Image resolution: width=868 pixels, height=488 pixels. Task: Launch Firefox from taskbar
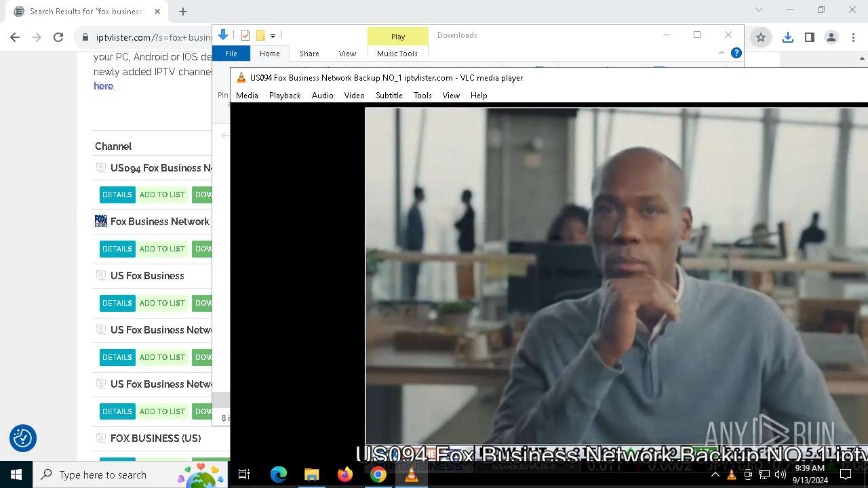[x=344, y=474]
